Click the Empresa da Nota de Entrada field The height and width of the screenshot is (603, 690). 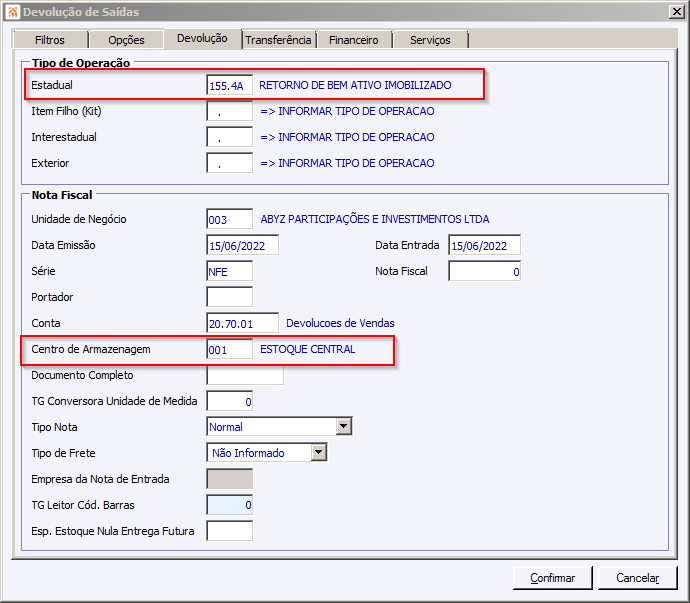point(230,479)
